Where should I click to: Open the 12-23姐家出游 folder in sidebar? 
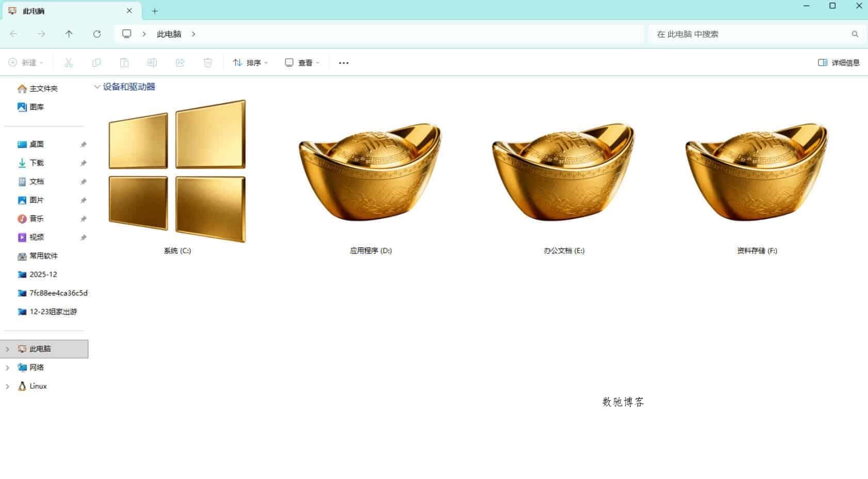tap(47, 311)
